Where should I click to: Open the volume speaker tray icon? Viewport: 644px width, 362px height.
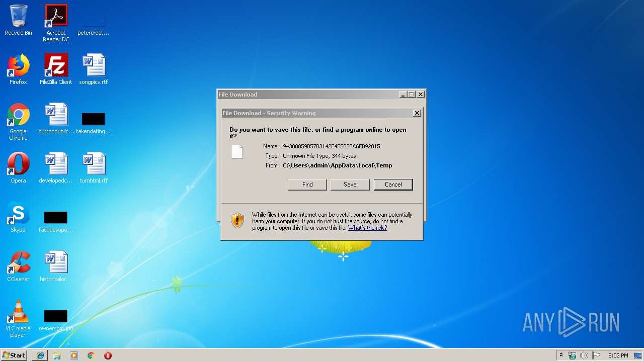click(x=584, y=355)
